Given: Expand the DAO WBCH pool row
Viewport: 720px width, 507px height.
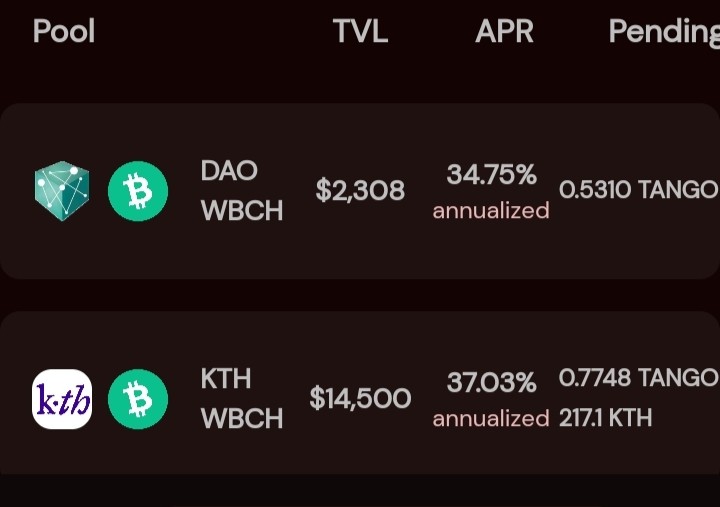Looking at the screenshot, I should (x=360, y=191).
